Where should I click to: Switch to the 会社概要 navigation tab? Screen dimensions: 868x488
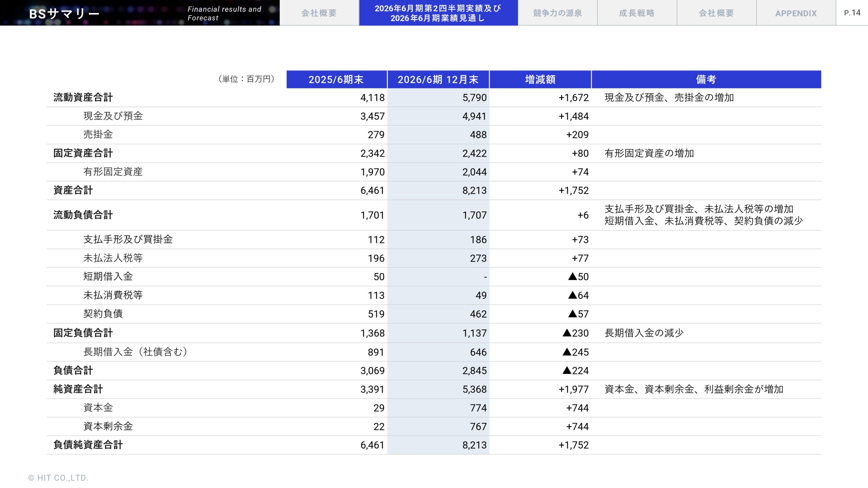(x=319, y=13)
